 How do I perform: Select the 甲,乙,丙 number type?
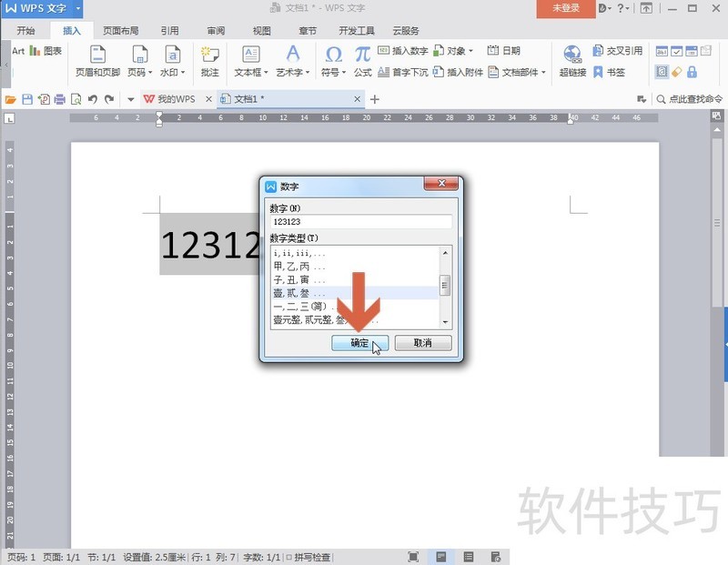point(355,267)
